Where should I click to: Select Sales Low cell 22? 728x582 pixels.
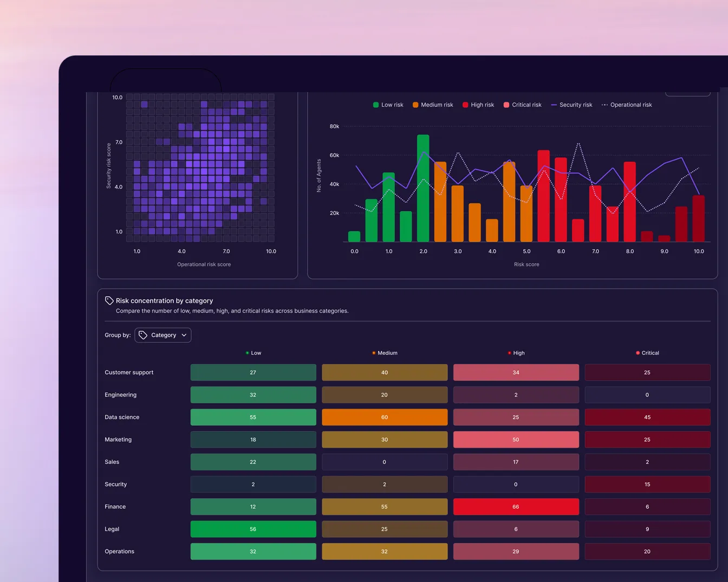tap(253, 462)
